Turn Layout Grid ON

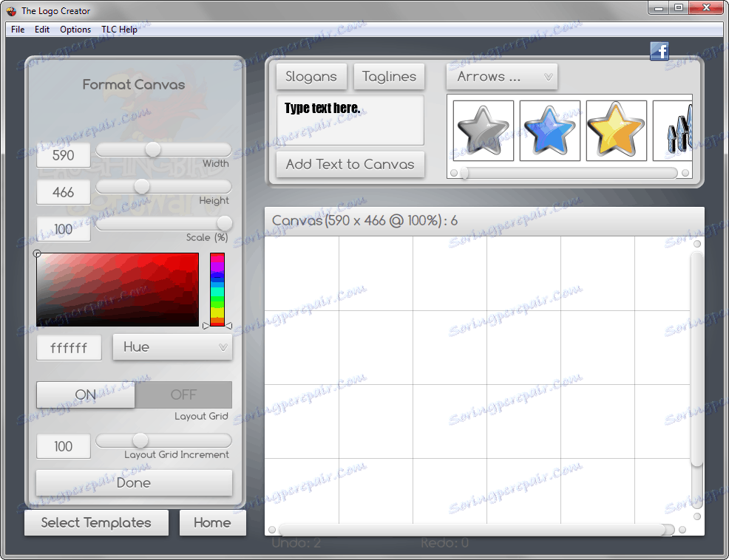pos(86,395)
